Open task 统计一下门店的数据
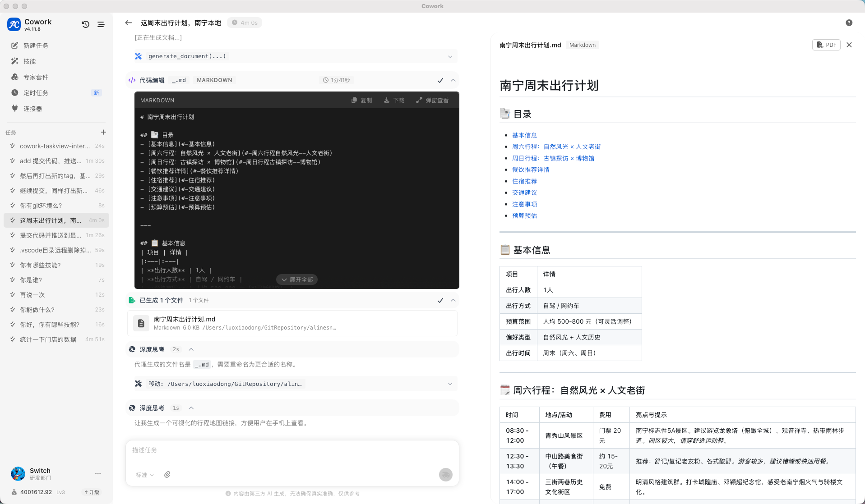 (x=56, y=339)
